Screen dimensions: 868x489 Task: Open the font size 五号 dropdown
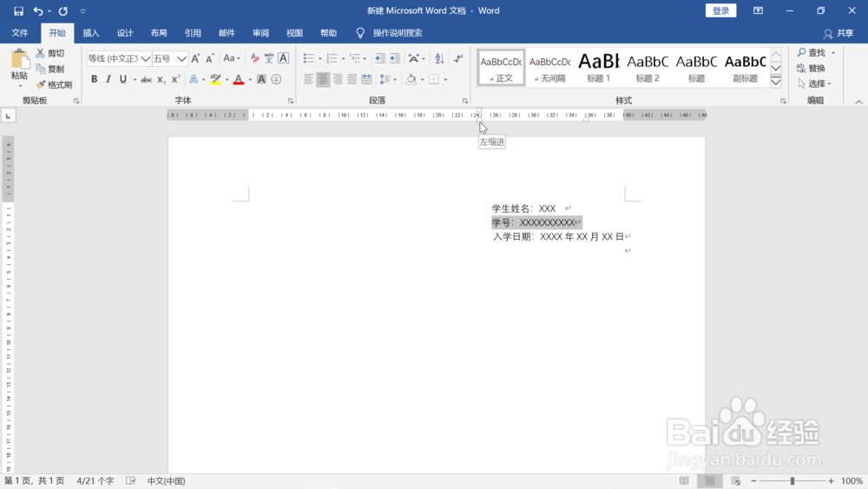click(x=181, y=58)
